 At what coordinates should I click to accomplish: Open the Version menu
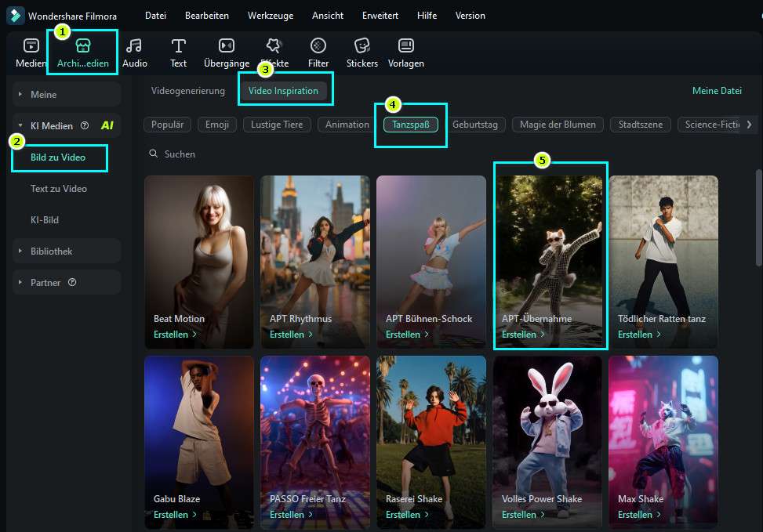[x=470, y=16]
